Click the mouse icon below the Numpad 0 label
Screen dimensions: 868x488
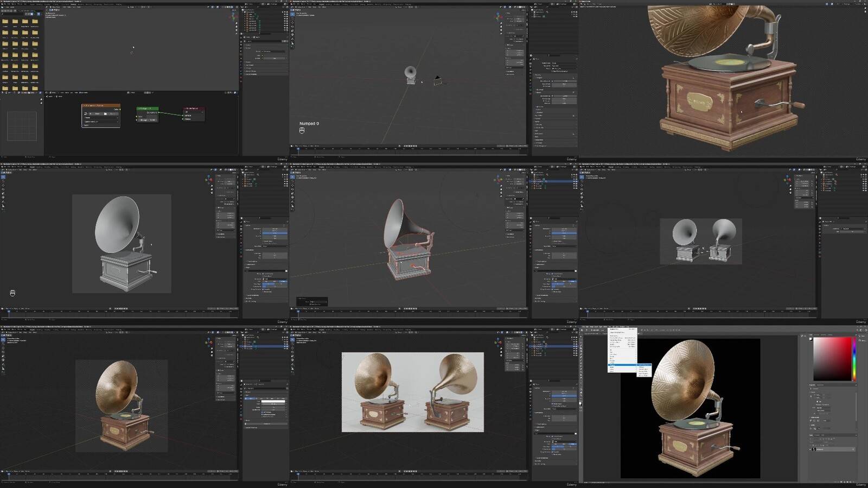tap(302, 130)
